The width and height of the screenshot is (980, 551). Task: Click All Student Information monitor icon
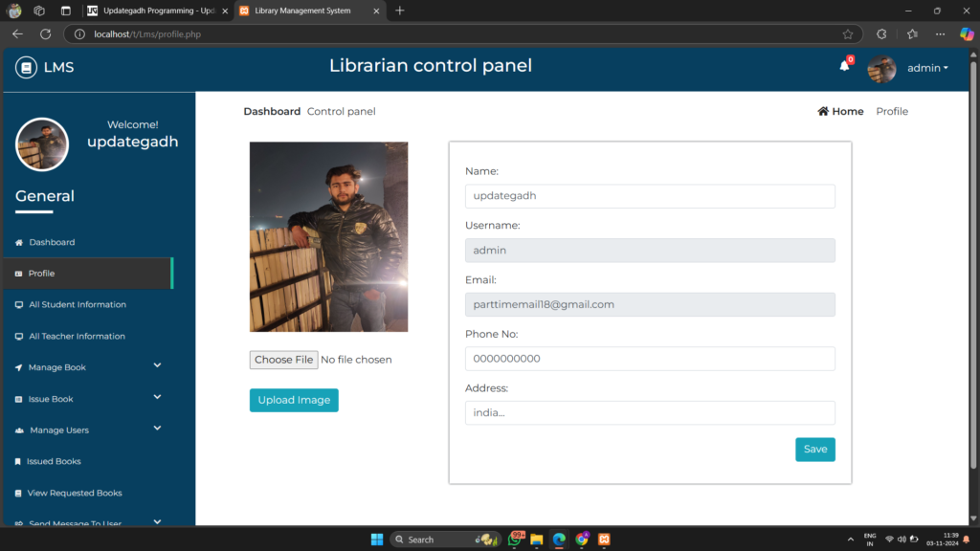click(19, 305)
